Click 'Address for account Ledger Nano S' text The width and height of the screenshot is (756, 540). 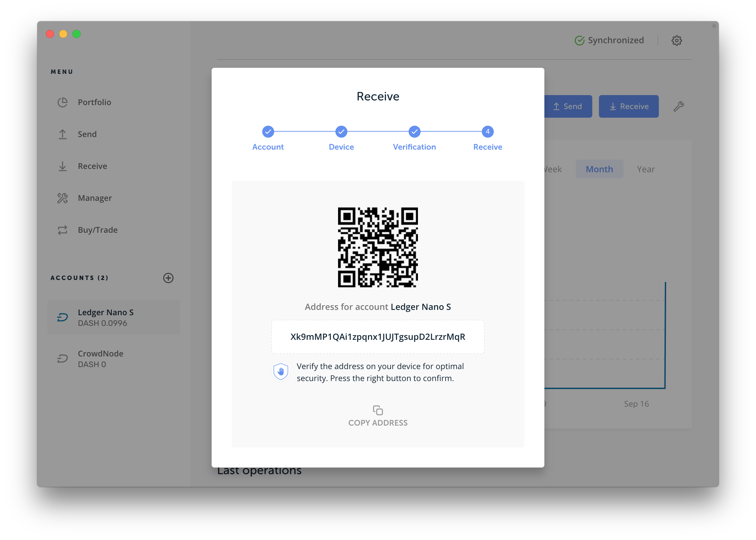pos(378,307)
